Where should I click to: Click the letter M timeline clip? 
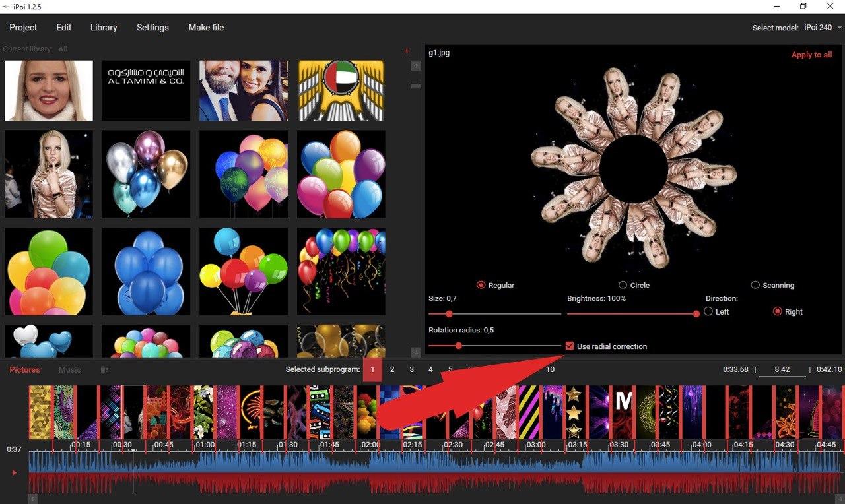click(623, 412)
